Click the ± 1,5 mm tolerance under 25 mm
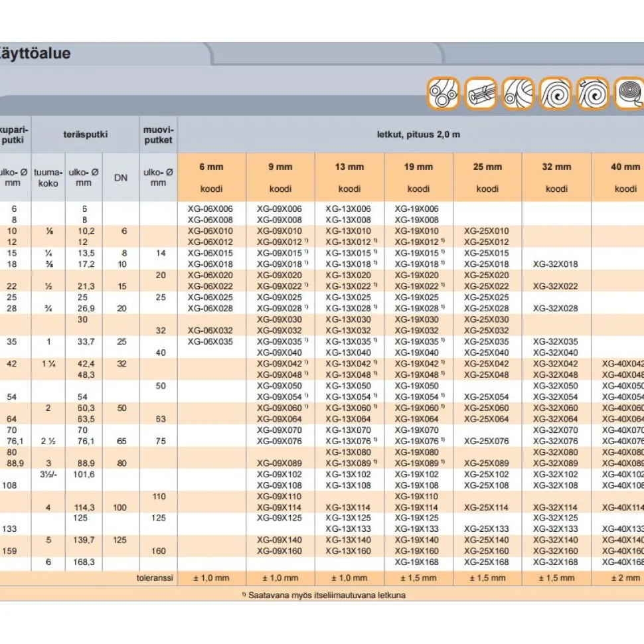 [487, 578]
